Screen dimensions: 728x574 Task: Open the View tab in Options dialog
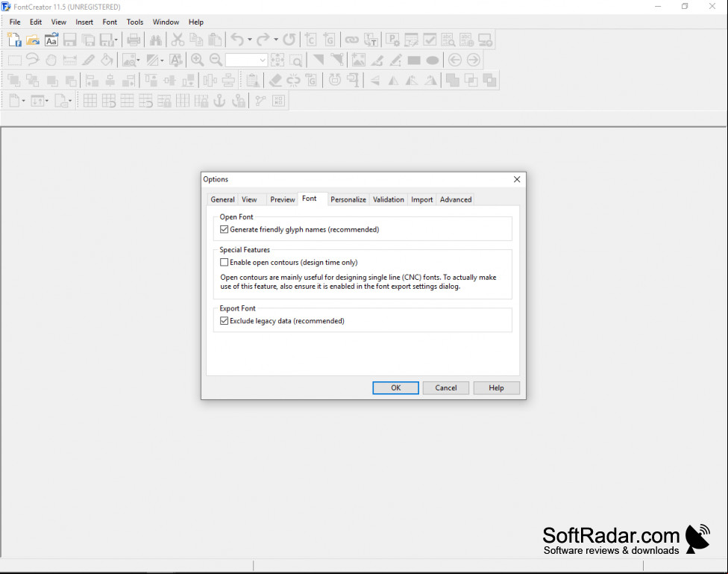[249, 199]
